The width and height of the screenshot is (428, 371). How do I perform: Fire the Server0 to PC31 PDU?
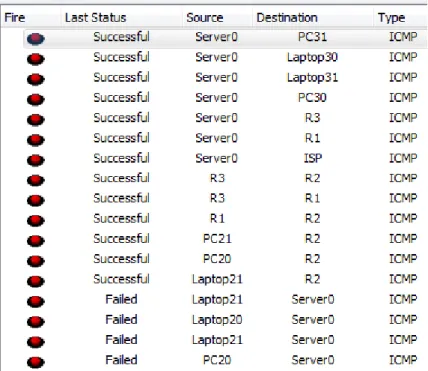click(36, 39)
